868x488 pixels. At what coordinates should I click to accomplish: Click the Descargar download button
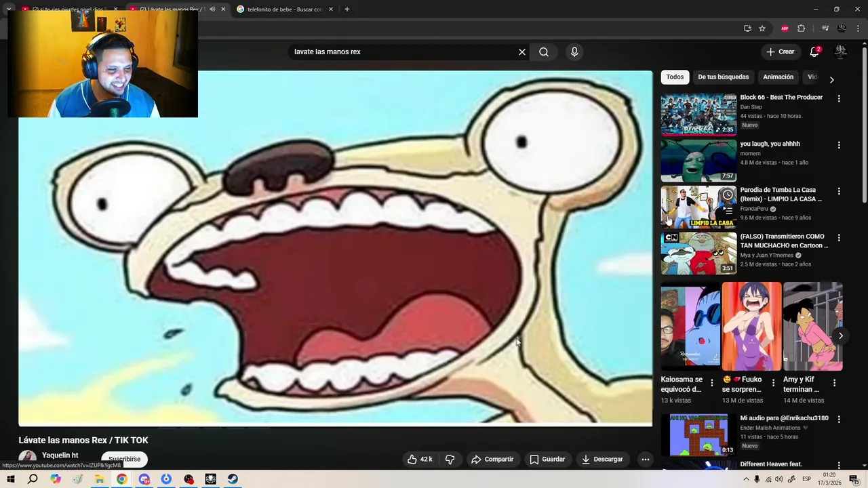pyautogui.click(x=602, y=460)
